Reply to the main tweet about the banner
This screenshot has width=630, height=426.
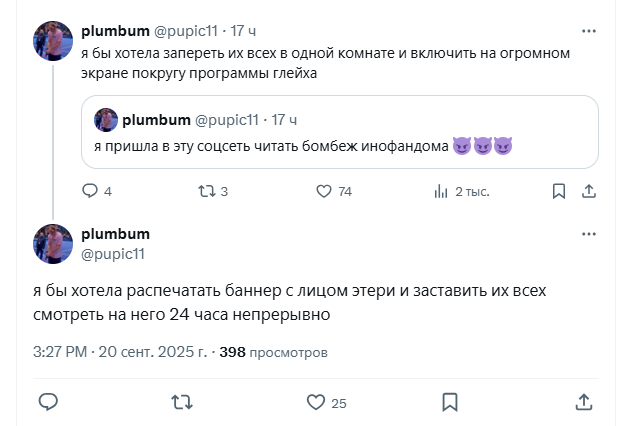[x=48, y=402]
